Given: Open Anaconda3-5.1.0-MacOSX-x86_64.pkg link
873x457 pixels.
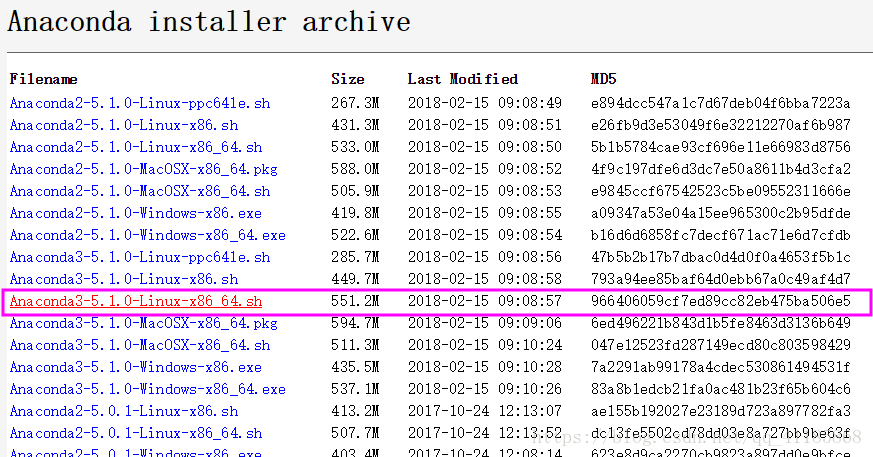Looking at the screenshot, I should pyautogui.click(x=143, y=323).
